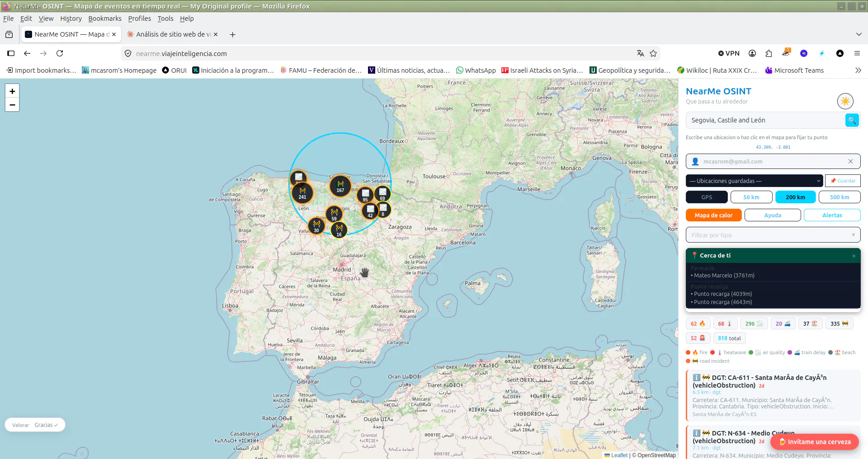Open the History menu
This screenshot has width=868, height=459.
71,19
